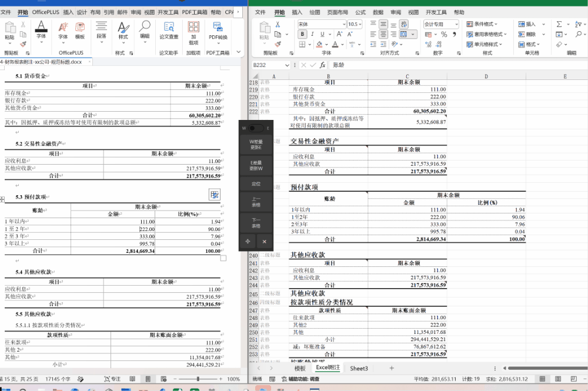Click the Borders icon in Excel

(x=302, y=44)
